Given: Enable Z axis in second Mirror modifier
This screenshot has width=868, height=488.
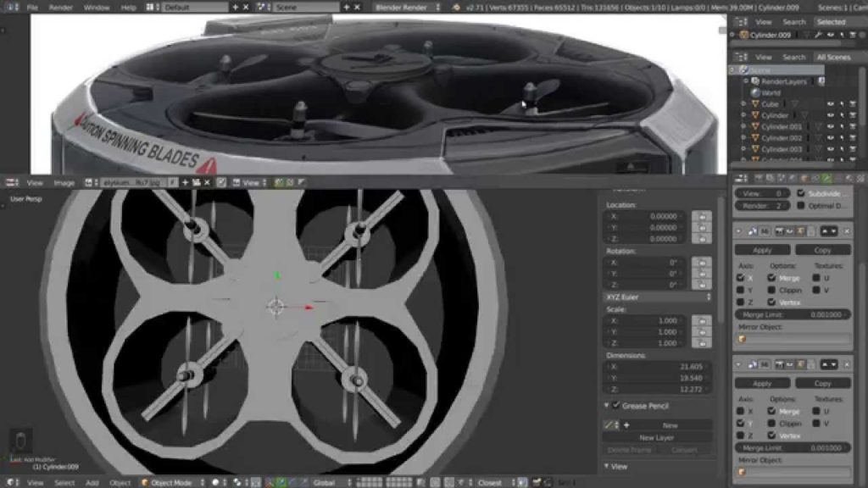Looking at the screenshot, I should (x=740, y=435).
